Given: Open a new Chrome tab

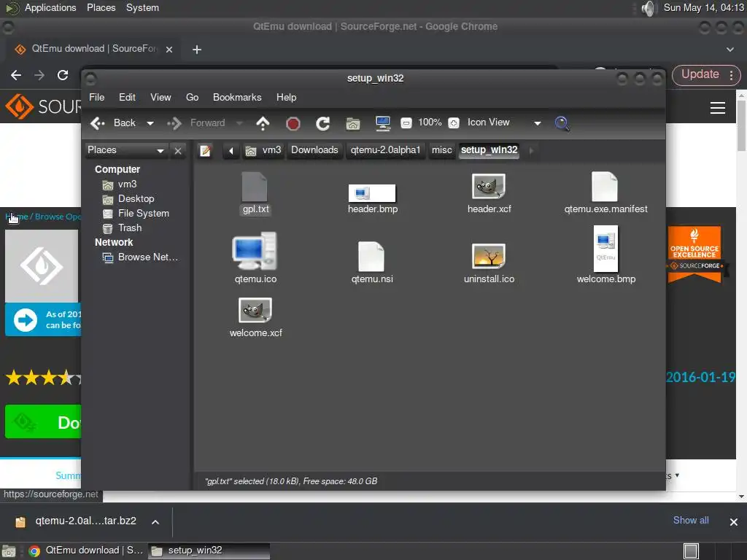Looking at the screenshot, I should (x=197, y=50).
